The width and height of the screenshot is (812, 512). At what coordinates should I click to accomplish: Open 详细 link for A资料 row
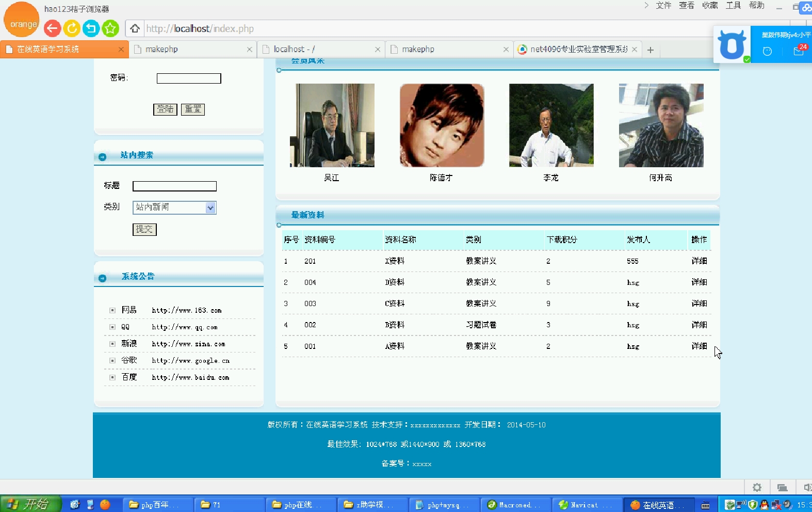699,346
